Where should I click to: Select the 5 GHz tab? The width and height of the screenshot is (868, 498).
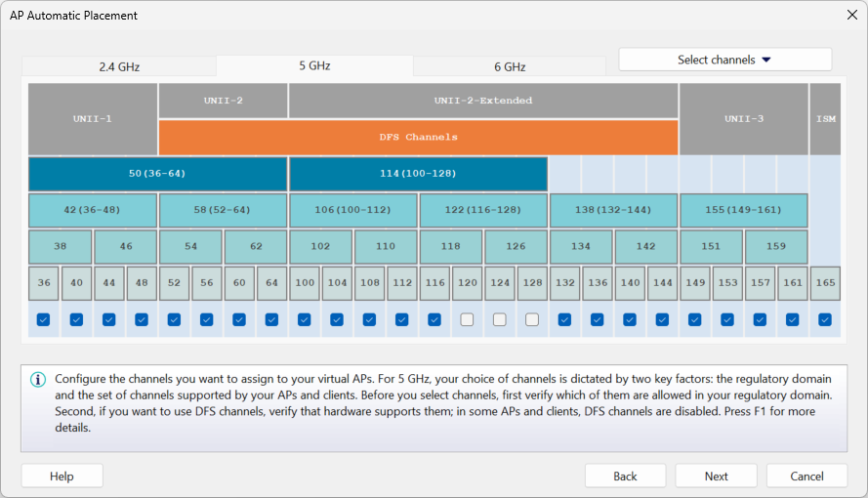tap(314, 65)
